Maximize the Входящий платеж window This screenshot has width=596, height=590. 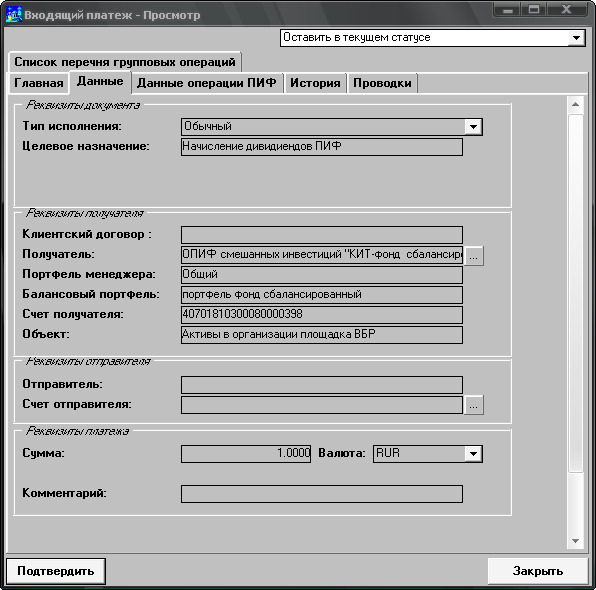[x=534, y=10]
